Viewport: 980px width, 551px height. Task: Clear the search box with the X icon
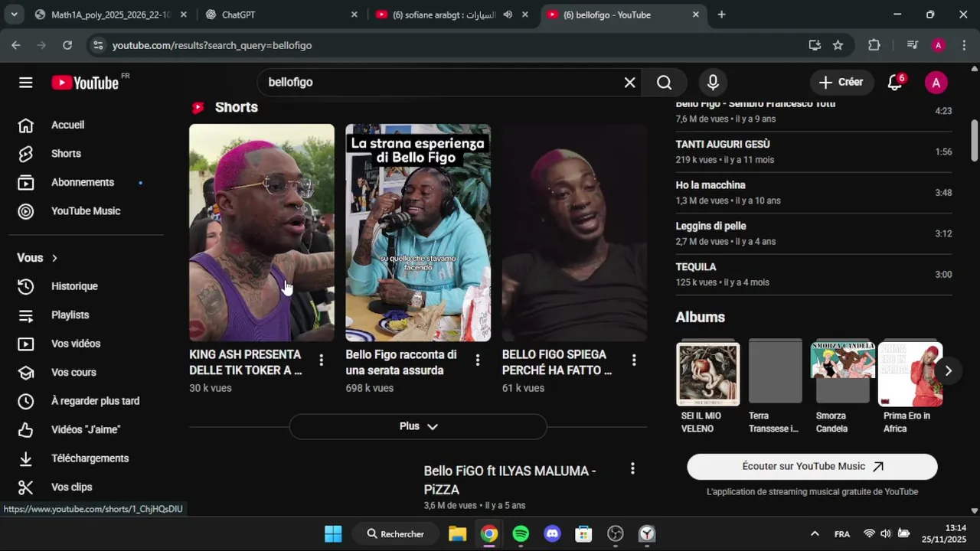click(629, 83)
